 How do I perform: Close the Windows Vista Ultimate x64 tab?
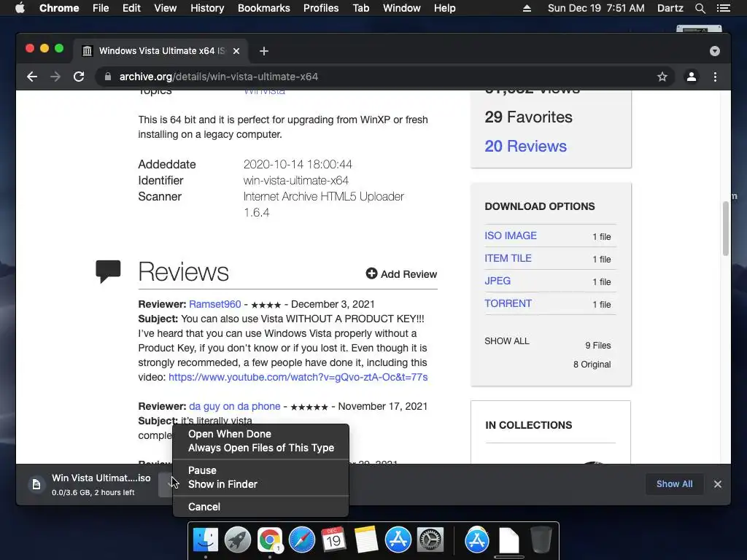click(x=236, y=51)
